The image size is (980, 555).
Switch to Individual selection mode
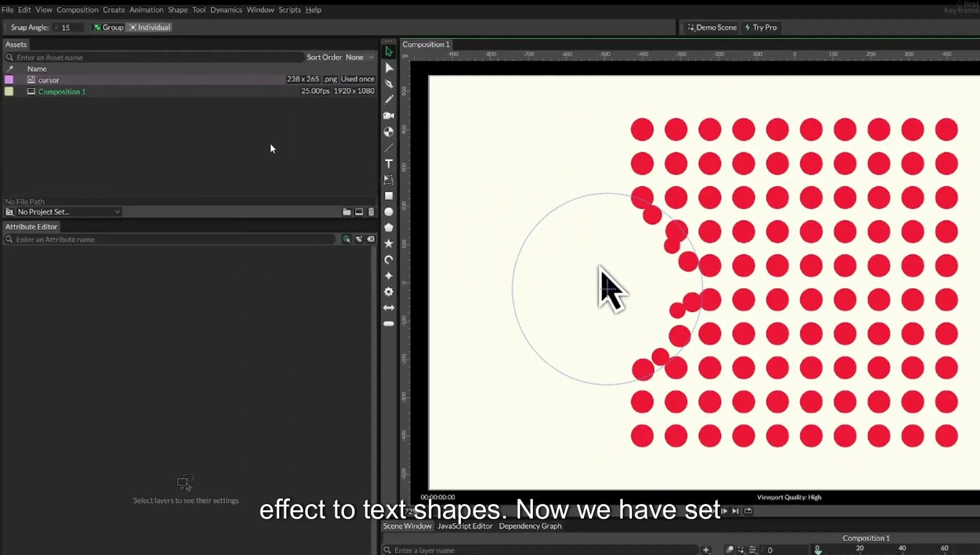tap(150, 28)
